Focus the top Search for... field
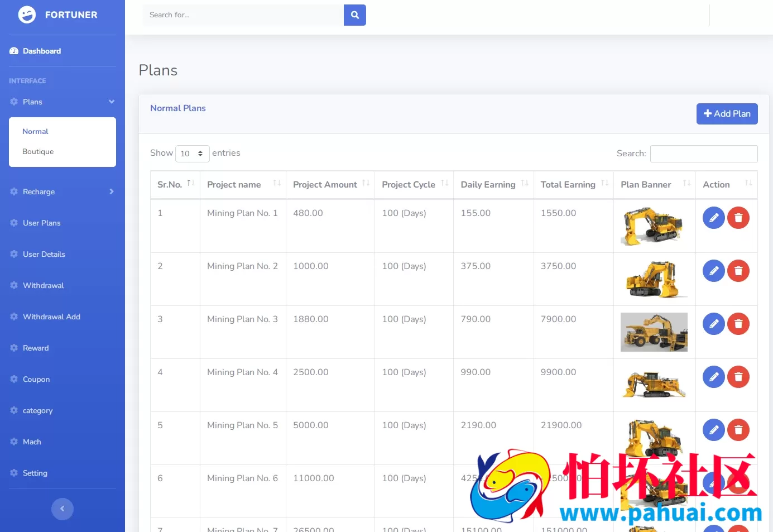The height and width of the screenshot is (532, 773). [x=243, y=15]
